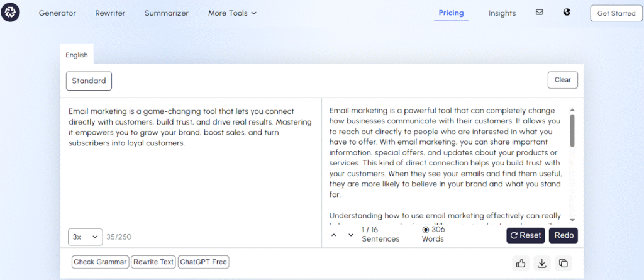Open the Summarizer page
The image size is (644, 280).
166,13
